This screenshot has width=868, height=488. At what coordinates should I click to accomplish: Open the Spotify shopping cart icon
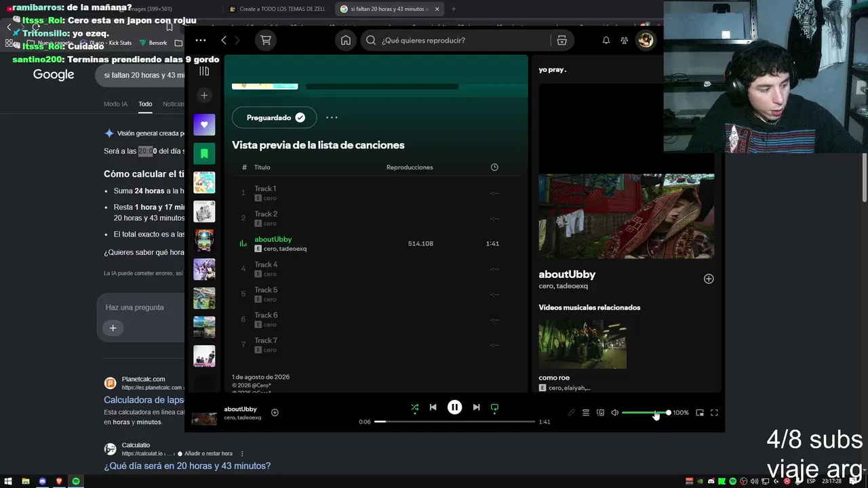[x=266, y=41]
